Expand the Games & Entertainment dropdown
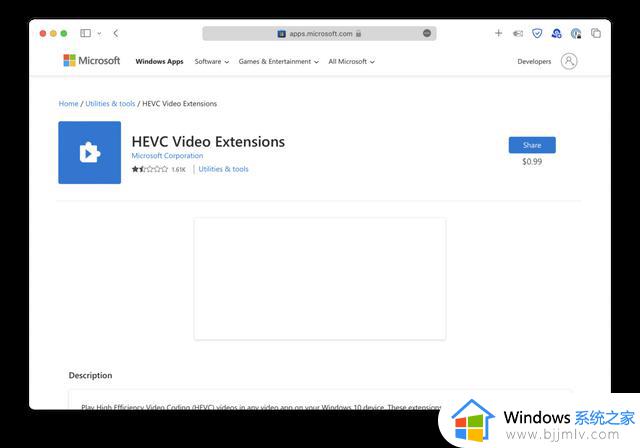 pos(278,61)
